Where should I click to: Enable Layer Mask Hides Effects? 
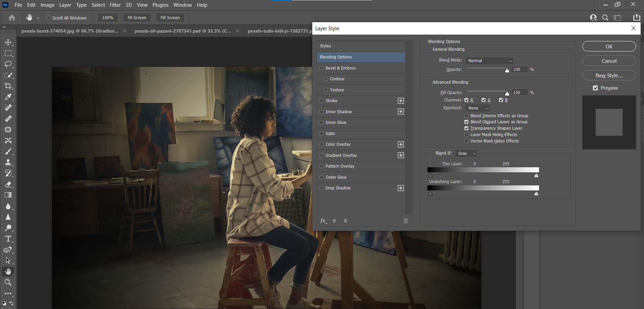pyautogui.click(x=466, y=134)
